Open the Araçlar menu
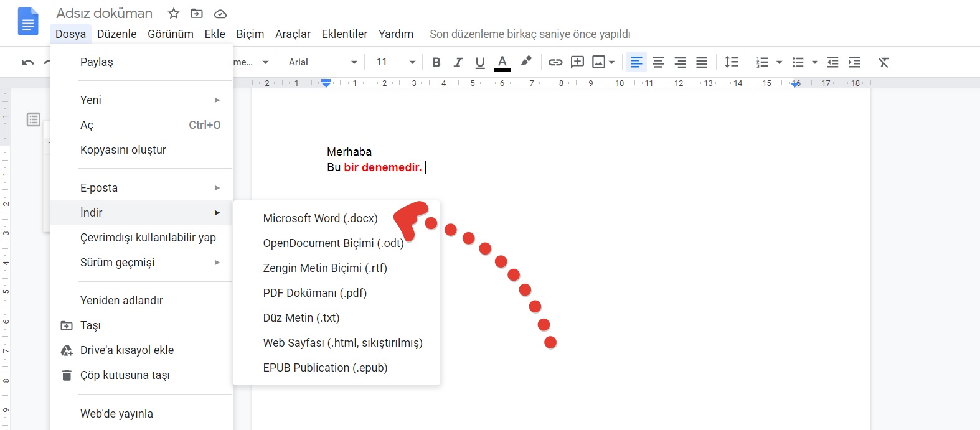 pos(293,34)
